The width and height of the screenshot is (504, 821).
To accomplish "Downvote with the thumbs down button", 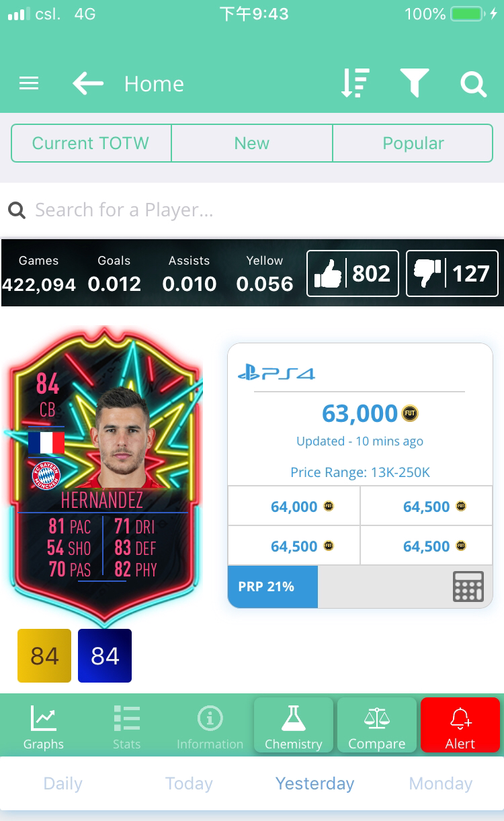I will [x=452, y=273].
